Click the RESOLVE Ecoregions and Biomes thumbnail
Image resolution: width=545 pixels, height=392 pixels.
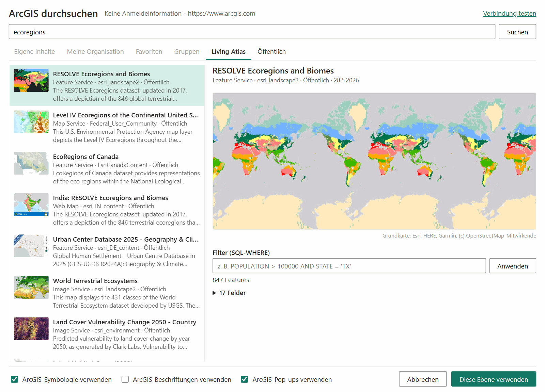coord(31,81)
